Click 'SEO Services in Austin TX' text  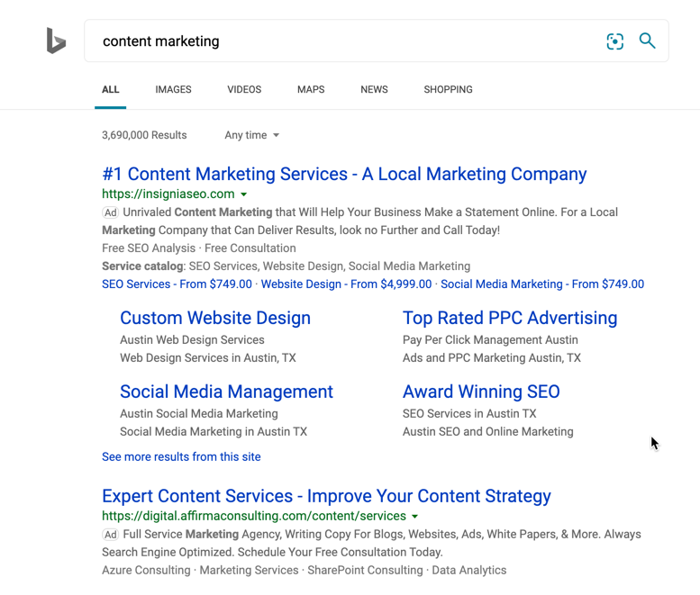click(469, 413)
